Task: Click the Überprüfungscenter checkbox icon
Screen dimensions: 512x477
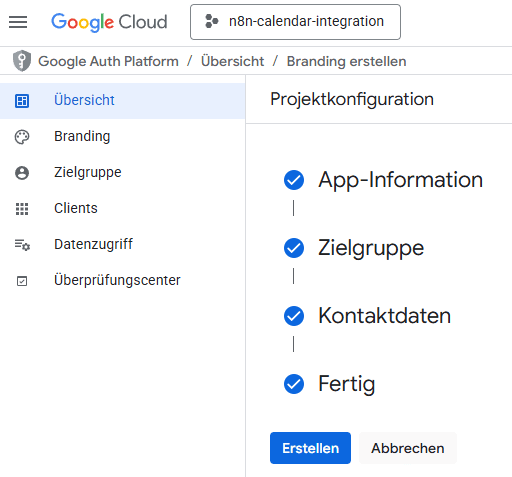Action: (x=22, y=281)
